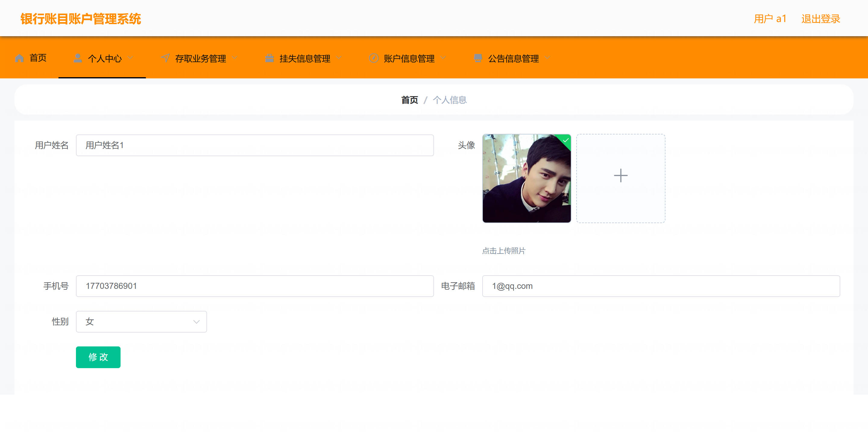The image size is (868, 442).
Task: Click the 头像 field label
Action: (466, 145)
